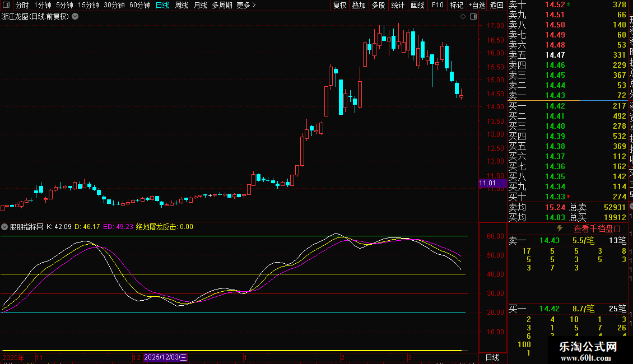Click the 返回 back button

[496, 5]
